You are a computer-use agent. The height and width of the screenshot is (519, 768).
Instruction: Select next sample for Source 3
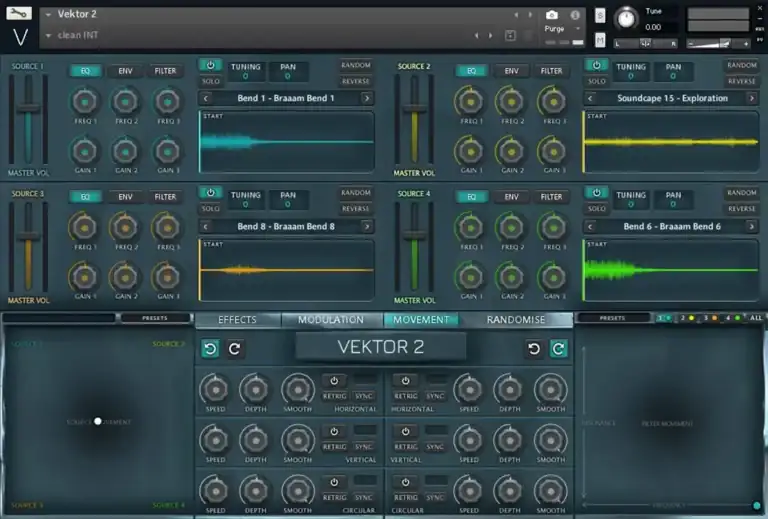367,227
